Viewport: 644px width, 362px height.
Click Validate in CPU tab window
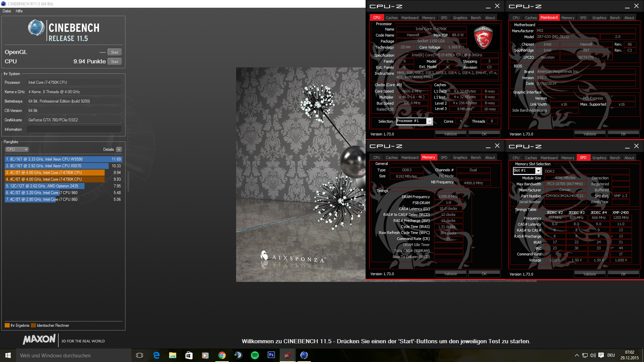pyautogui.click(x=450, y=134)
